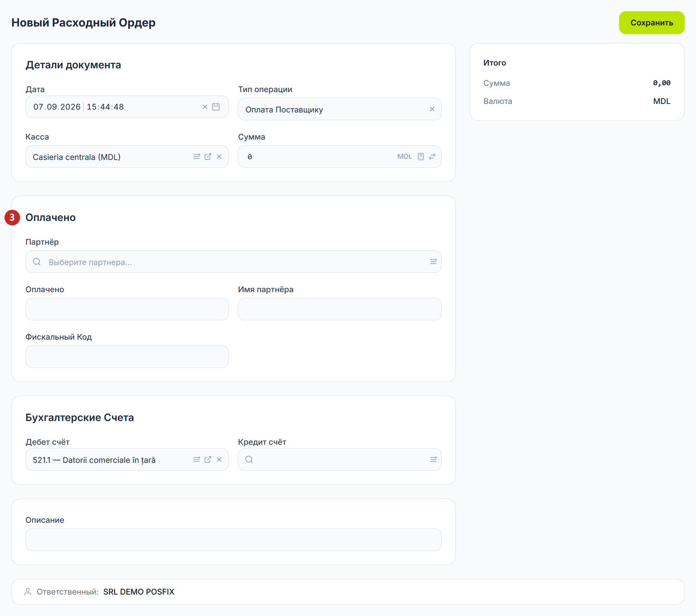696x616 pixels.
Task: Click the 0,00 total amount value
Action: [662, 83]
